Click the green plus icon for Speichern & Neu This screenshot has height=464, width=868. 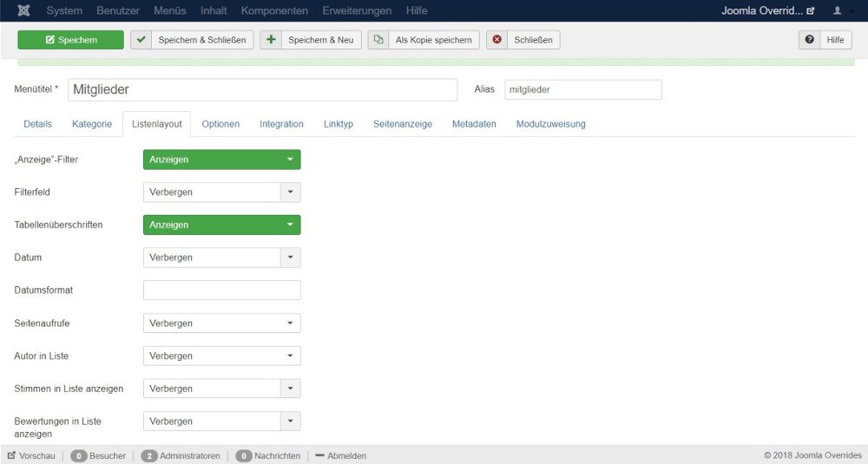271,39
